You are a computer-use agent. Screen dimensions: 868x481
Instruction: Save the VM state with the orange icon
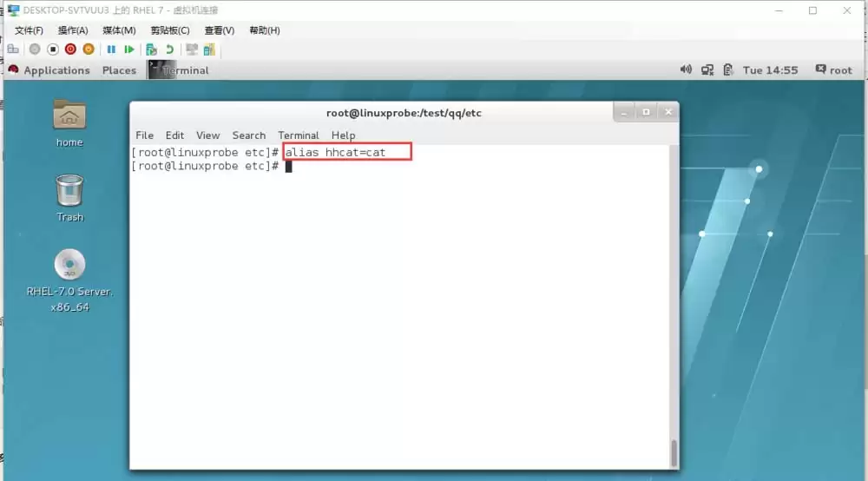[89, 49]
